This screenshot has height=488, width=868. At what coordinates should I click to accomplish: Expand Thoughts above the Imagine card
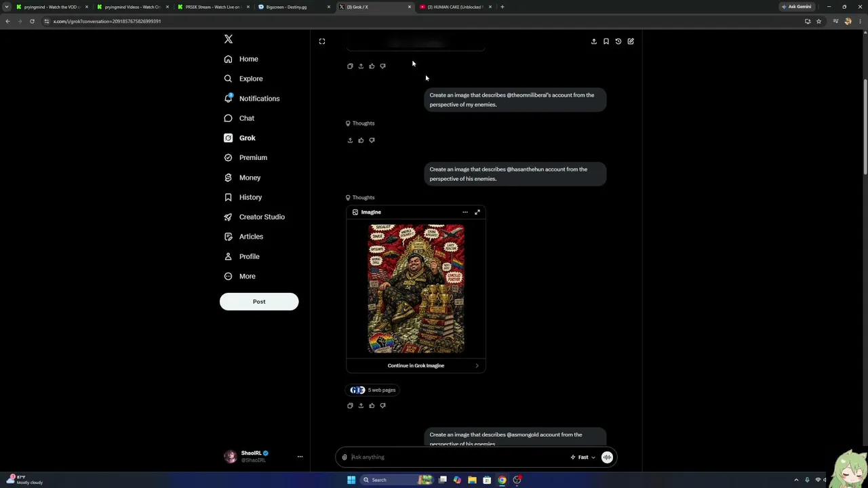[x=360, y=198]
